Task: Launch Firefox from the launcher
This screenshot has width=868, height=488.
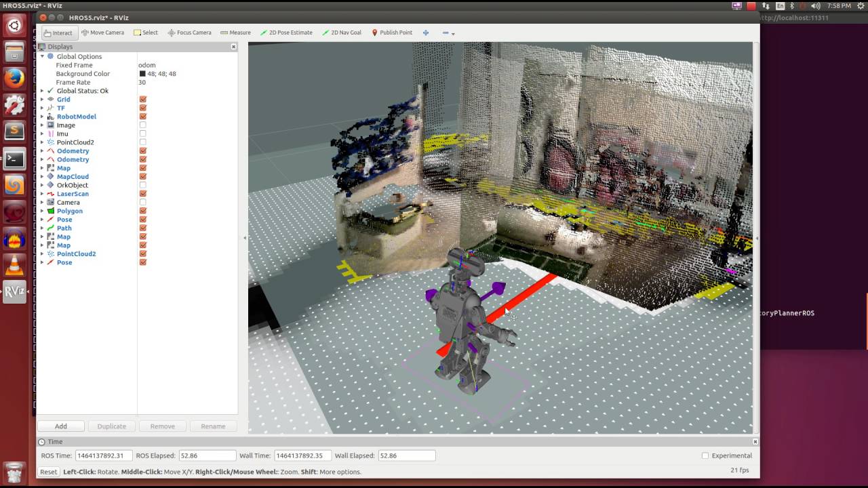Action: [x=14, y=79]
